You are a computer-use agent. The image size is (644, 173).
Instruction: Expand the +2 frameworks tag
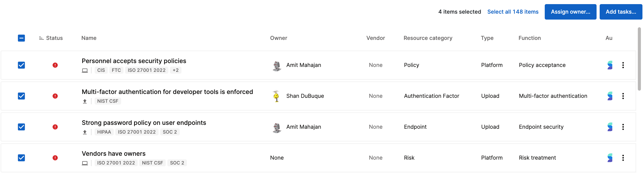pyautogui.click(x=176, y=70)
